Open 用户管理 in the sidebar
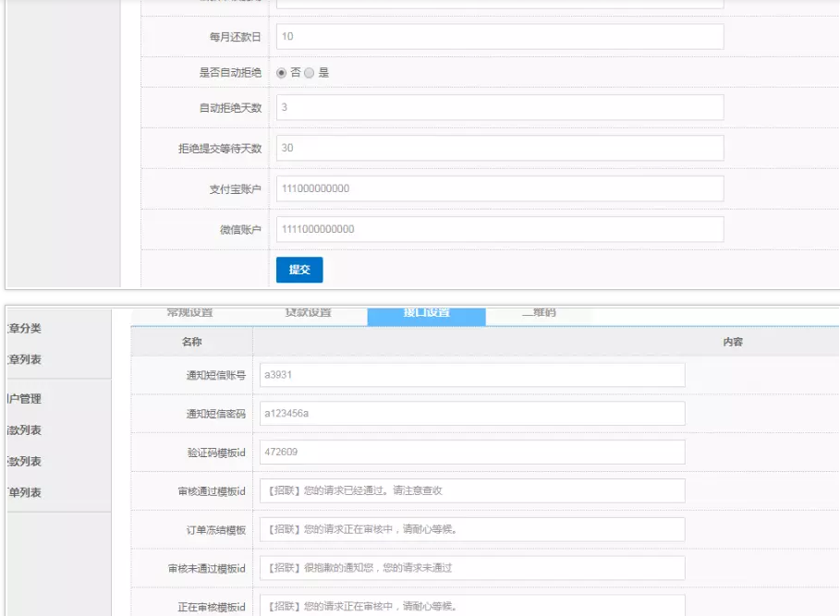 25,399
